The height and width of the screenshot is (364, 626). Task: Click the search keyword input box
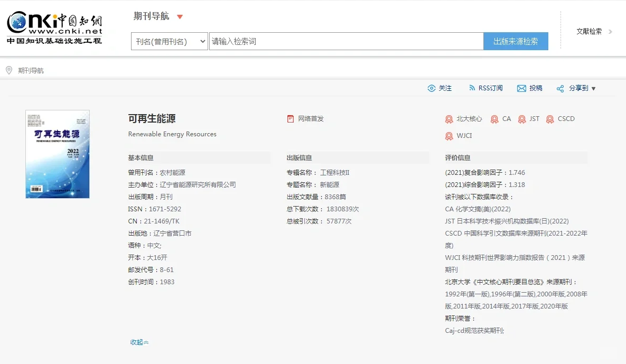pos(346,41)
